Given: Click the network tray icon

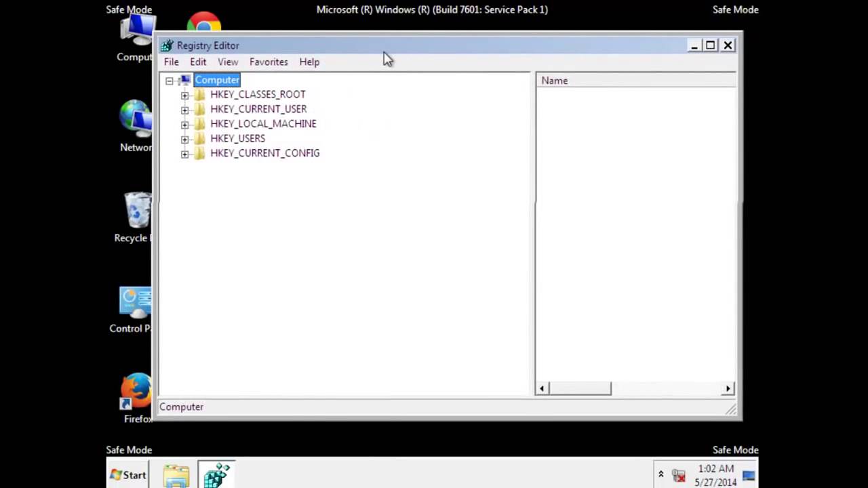Looking at the screenshot, I should click(678, 476).
